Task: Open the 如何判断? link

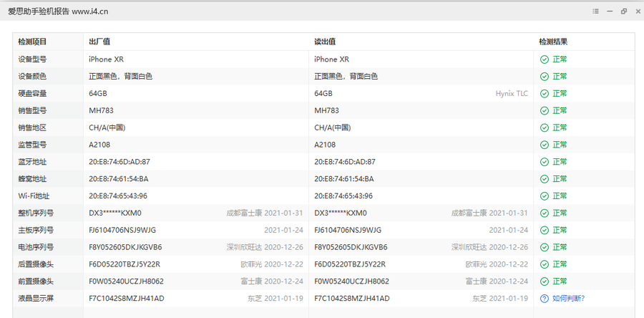Action: (568, 298)
